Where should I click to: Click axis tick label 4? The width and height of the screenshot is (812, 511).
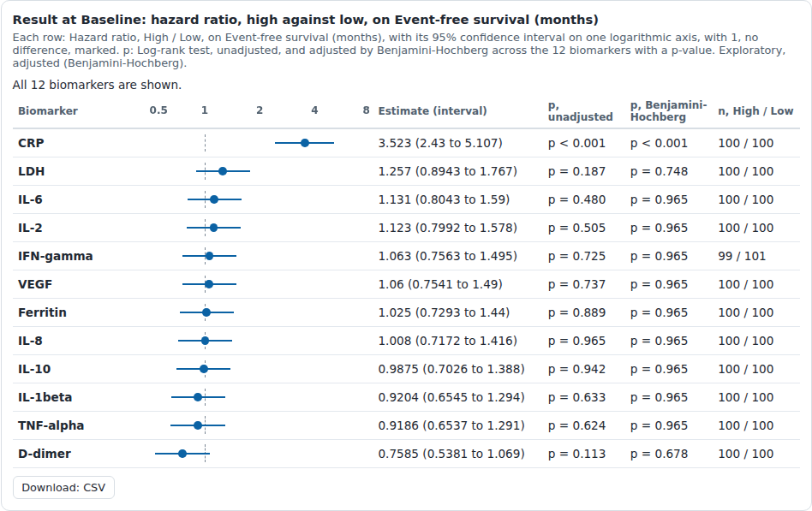[314, 110]
